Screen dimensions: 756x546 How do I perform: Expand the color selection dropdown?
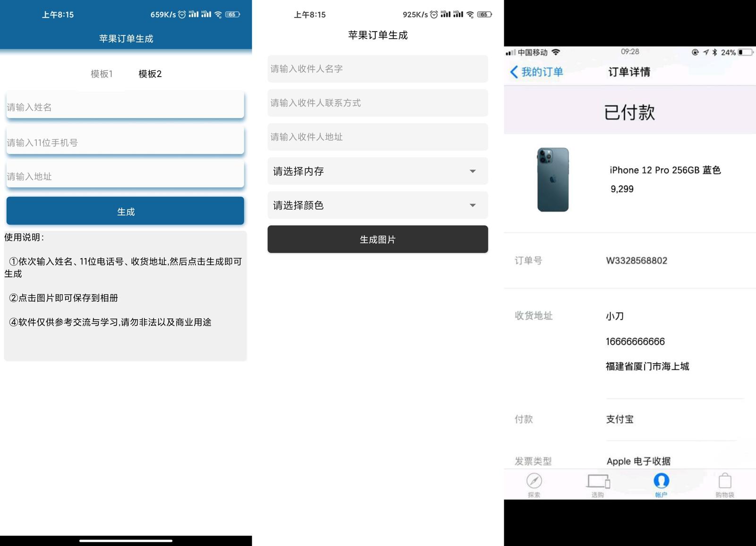pyautogui.click(x=377, y=205)
